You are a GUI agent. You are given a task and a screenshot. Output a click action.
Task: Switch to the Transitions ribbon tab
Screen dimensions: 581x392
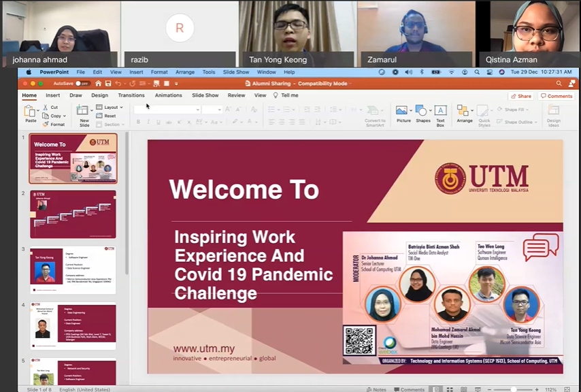[131, 95]
